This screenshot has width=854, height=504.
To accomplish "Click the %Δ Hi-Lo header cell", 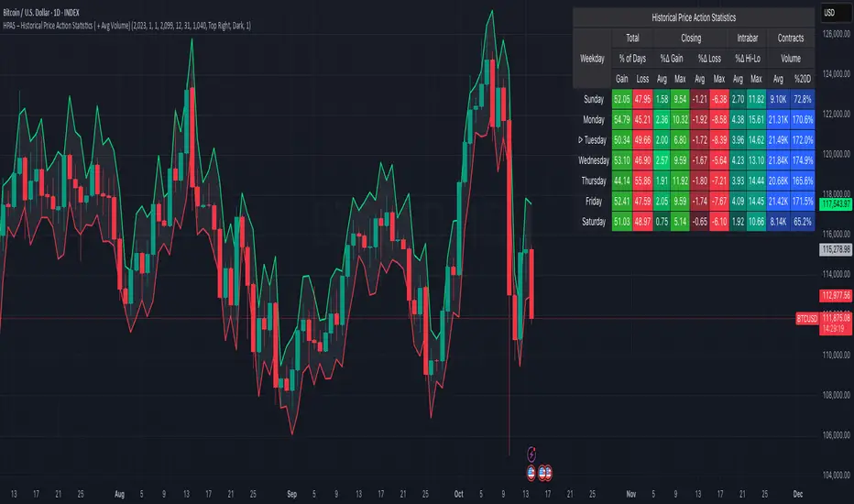I will tap(748, 59).
